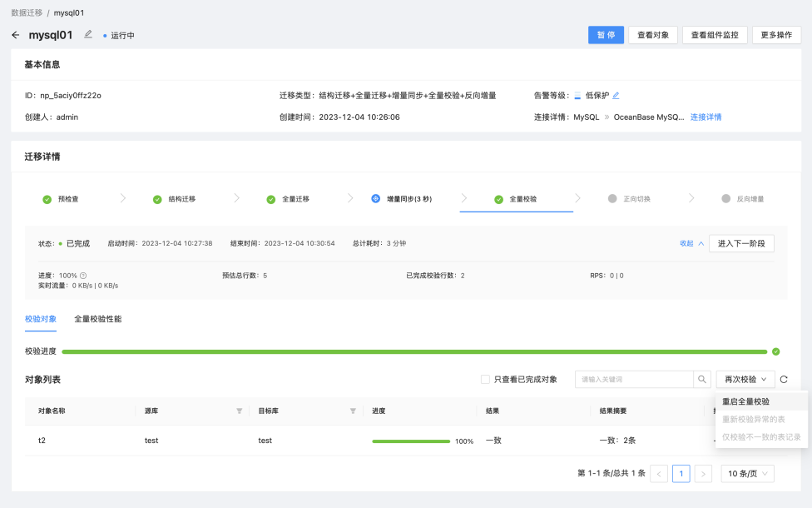Screen dimensions: 812x508
Task: Focus the keyword search input field
Action: 634,380
